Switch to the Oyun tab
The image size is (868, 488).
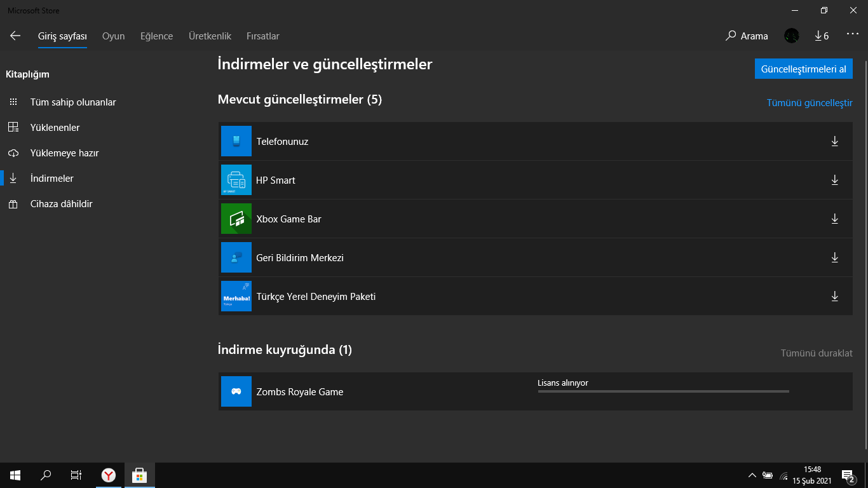(x=113, y=36)
